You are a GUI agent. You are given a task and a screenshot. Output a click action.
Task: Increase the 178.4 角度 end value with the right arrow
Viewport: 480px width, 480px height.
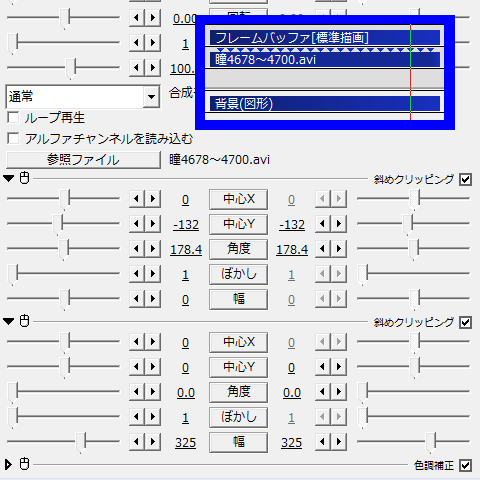[x=339, y=249]
